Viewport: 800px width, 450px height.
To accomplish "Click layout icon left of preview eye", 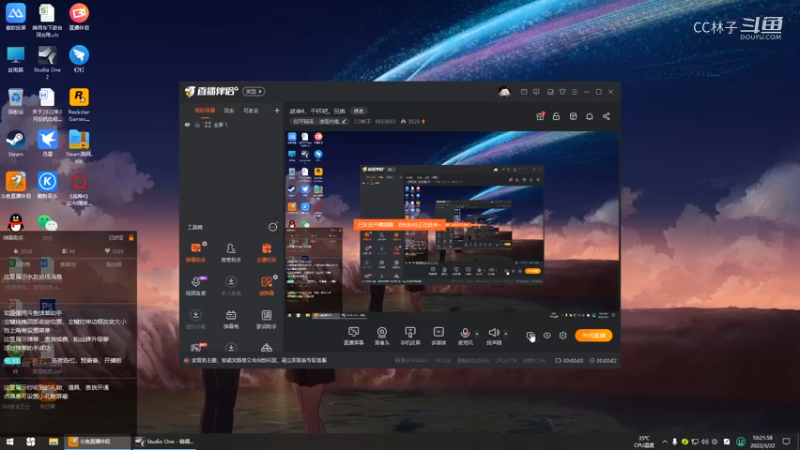I will [531, 336].
